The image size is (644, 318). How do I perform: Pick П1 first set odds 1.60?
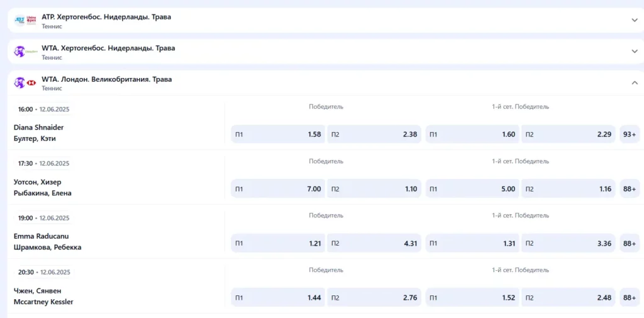click(x=472, y=134)
